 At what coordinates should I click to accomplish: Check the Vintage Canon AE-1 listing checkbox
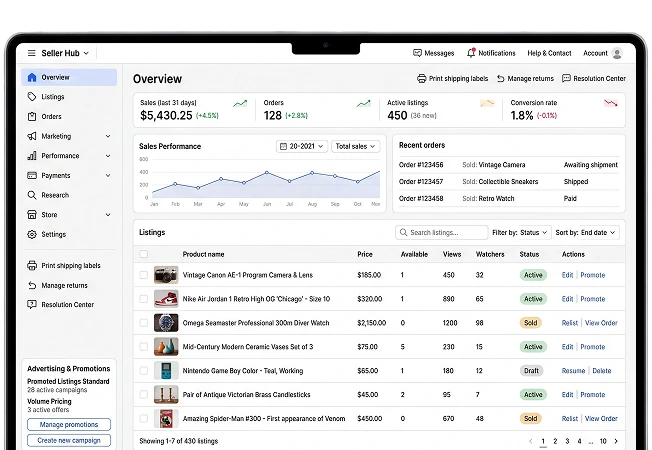pos(144,275)
